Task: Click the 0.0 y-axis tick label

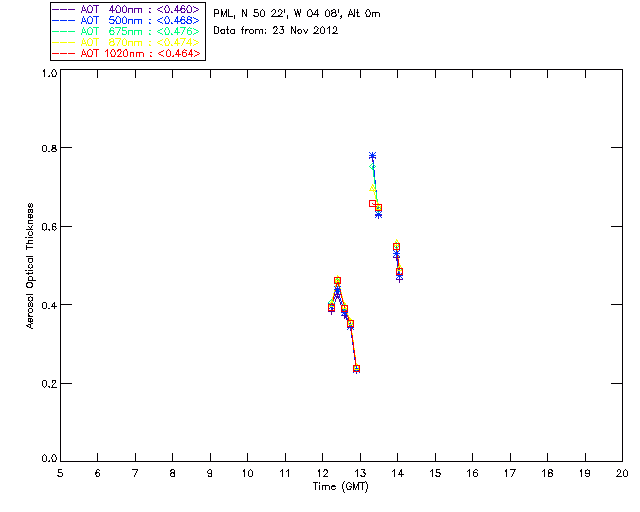Action: 49,458
